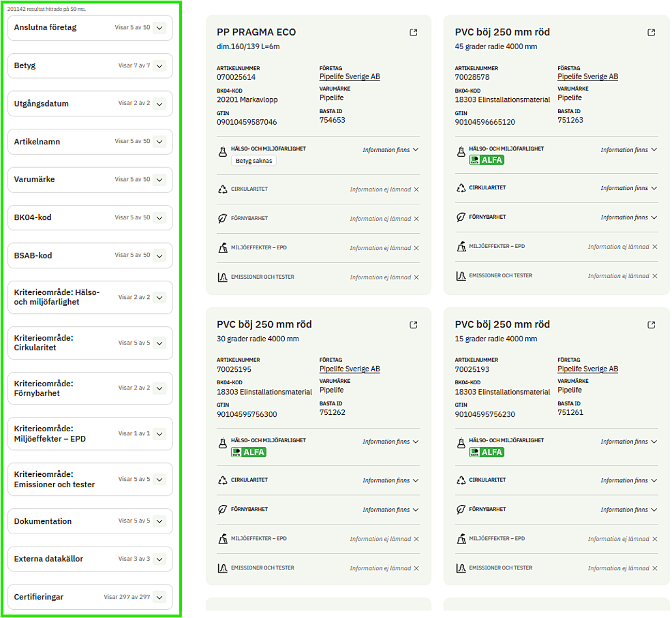Click the emissioner och tester icon on 45 grader card
This screenshot has width=672, height=618.
click(461, 276)
